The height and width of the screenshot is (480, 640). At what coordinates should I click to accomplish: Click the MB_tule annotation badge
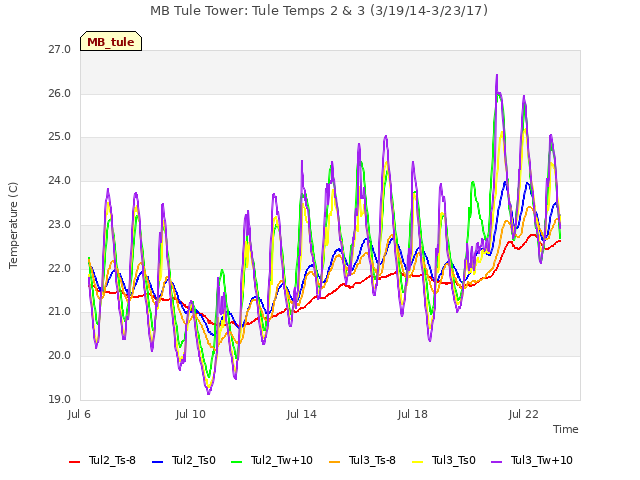tap(111, 41)
